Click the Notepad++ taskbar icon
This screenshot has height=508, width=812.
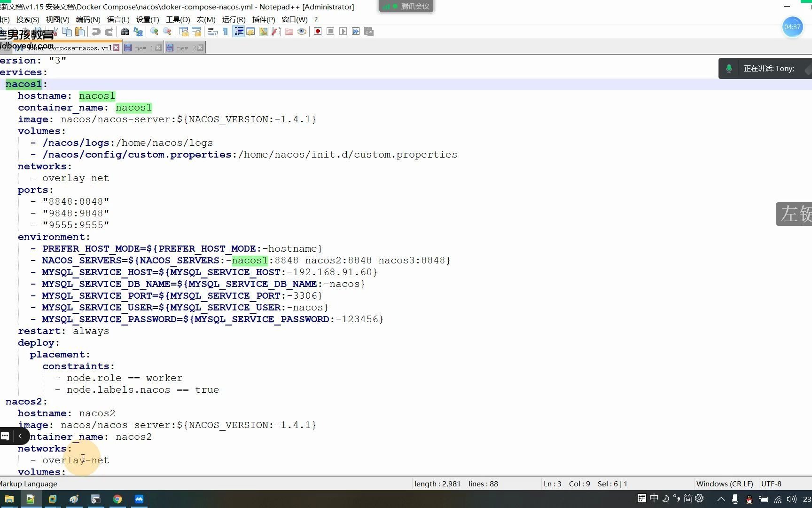click(x=31, y=499)
